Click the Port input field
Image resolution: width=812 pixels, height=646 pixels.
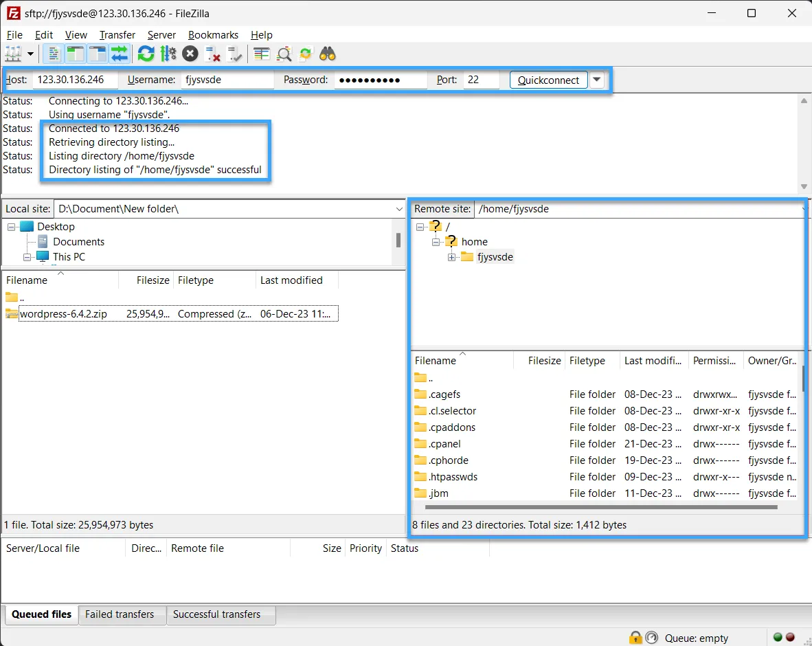click(481, 80)
